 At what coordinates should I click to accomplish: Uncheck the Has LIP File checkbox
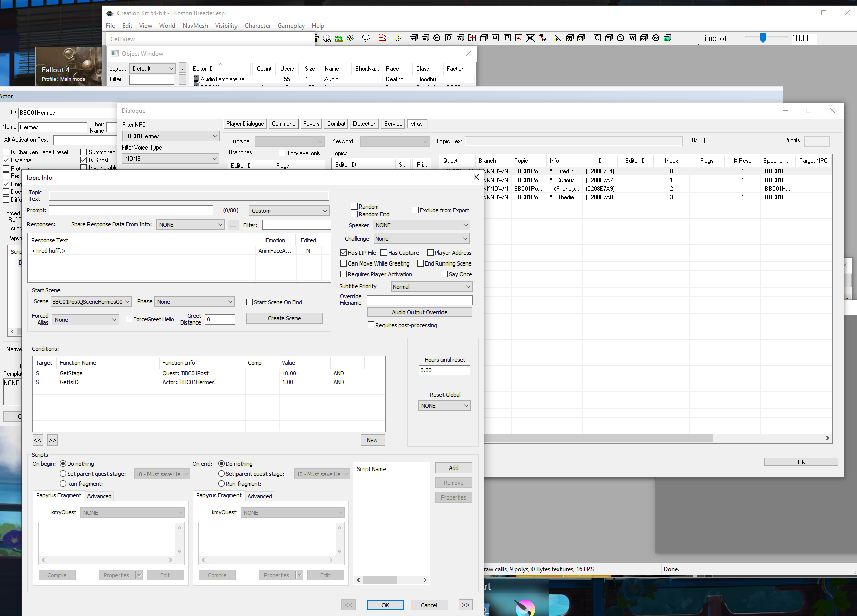coord(343,253)
